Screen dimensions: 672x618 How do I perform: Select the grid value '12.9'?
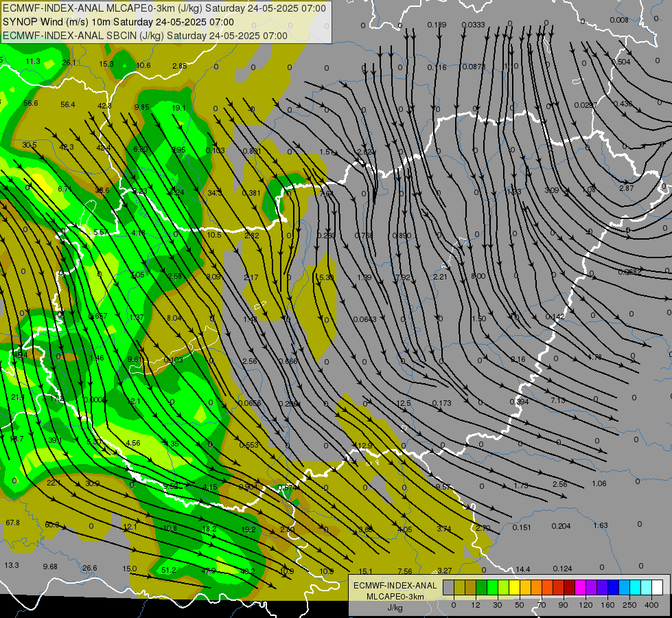click(364, 446)
